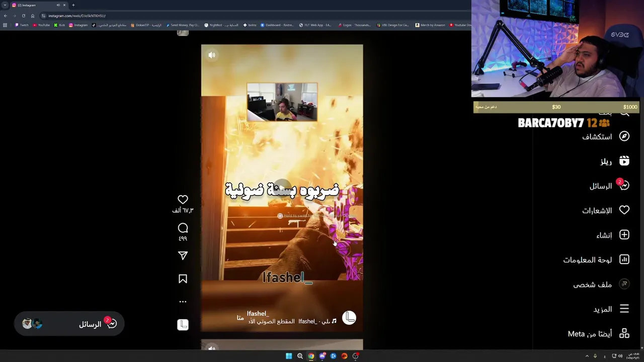
Task: Click the Reels clapper icon
Action: click(x=624, y=161)
